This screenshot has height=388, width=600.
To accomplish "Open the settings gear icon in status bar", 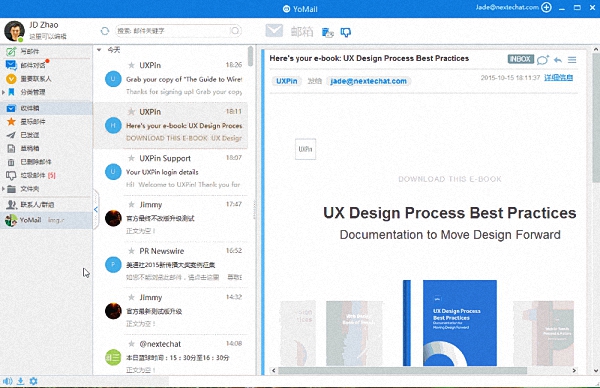I will coord(33,381).
